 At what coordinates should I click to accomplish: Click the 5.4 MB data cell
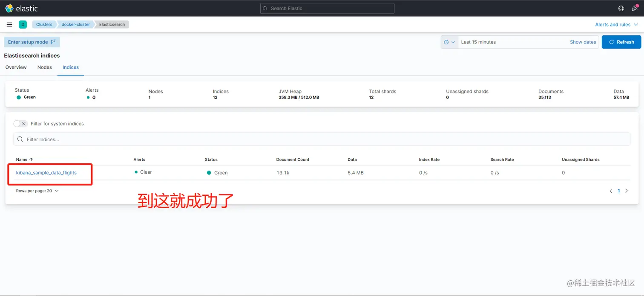[356, 173]
